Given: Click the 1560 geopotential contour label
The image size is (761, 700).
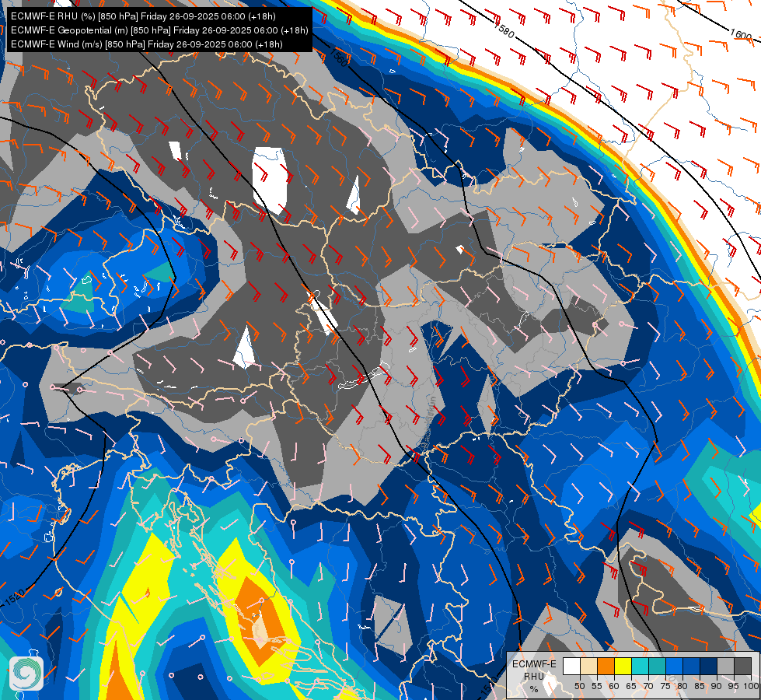Looking at the screenshot, I should click(x=338, y=58).
